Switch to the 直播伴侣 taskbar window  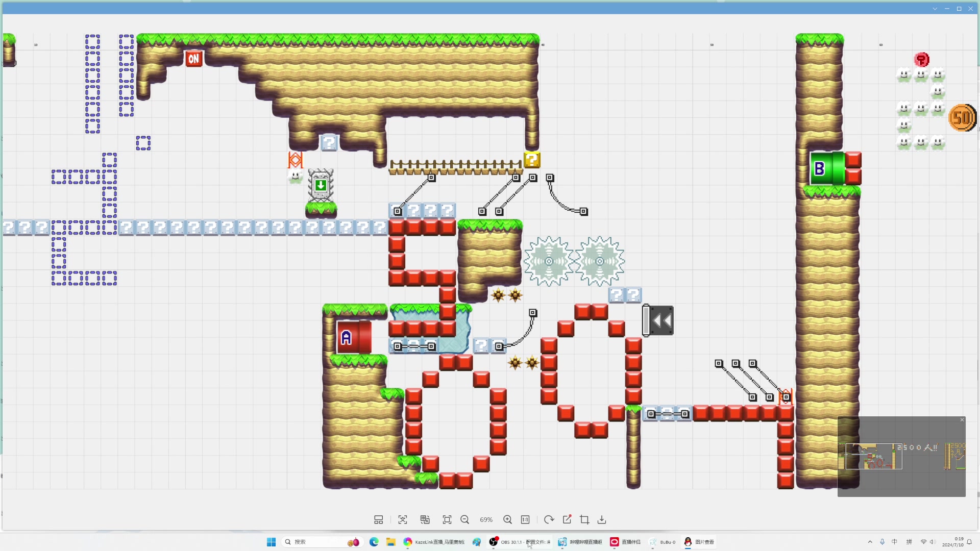pos(626,542)
